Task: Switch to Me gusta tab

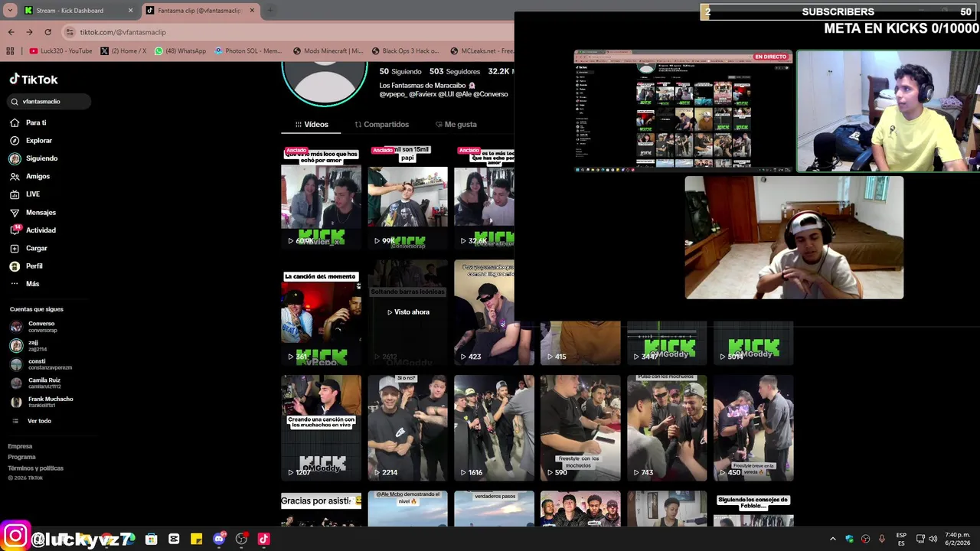Action: 456,124
